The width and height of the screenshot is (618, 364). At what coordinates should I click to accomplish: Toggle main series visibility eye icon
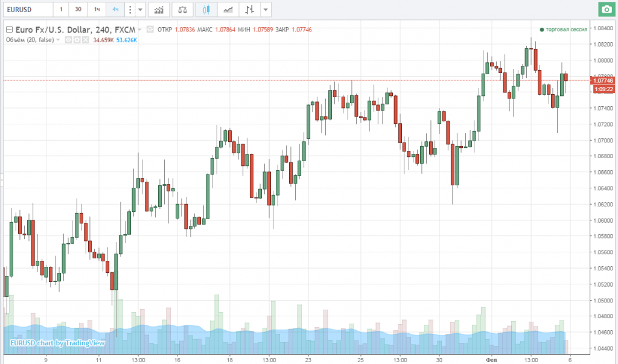[150, 29]
